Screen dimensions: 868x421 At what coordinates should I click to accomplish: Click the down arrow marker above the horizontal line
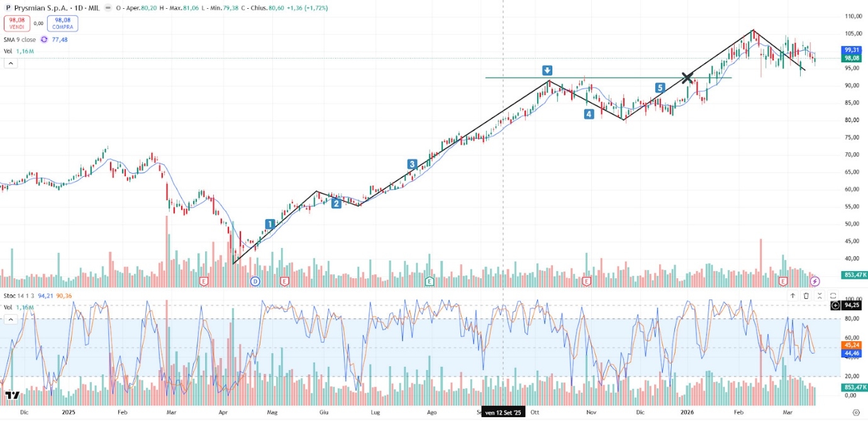[547, 70]
